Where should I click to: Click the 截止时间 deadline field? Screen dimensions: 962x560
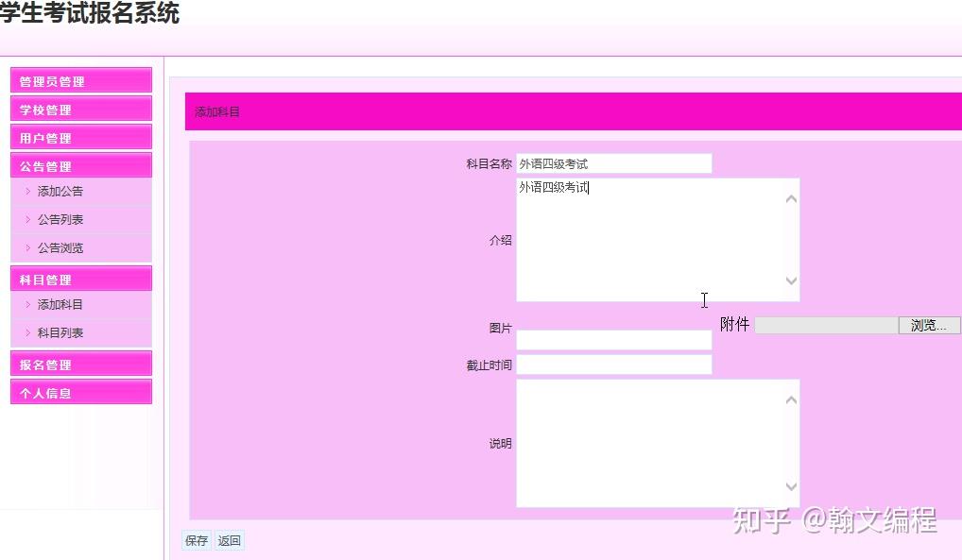(x=614, y=364)
